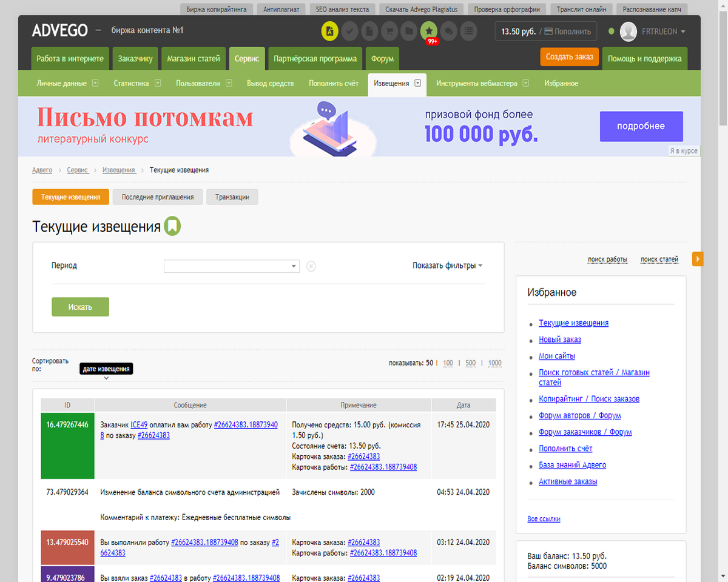Open Работа в интернете tab
The width and height of the screenshot is (728, 582).
click(70, 59)
